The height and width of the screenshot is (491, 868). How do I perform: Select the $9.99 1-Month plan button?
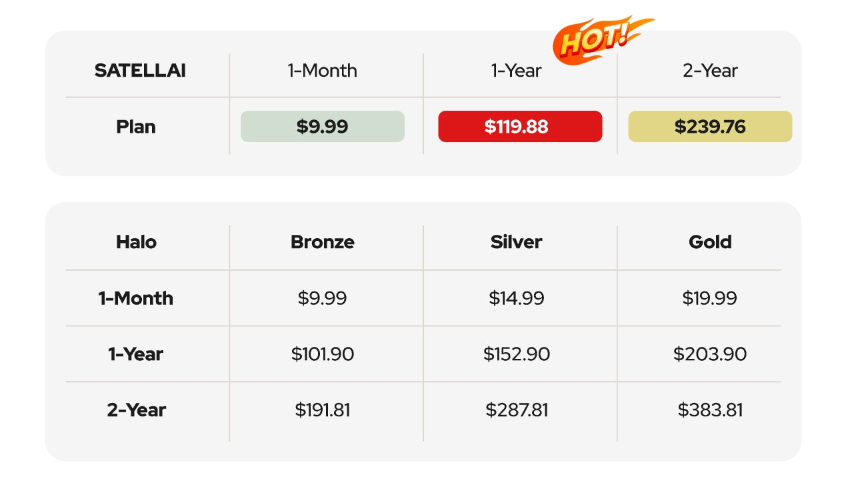[323, 127]
